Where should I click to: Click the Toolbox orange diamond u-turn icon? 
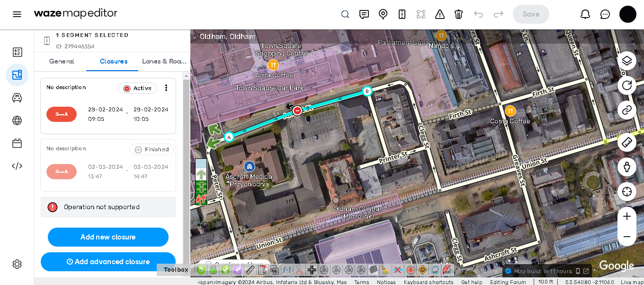(422, 270)
